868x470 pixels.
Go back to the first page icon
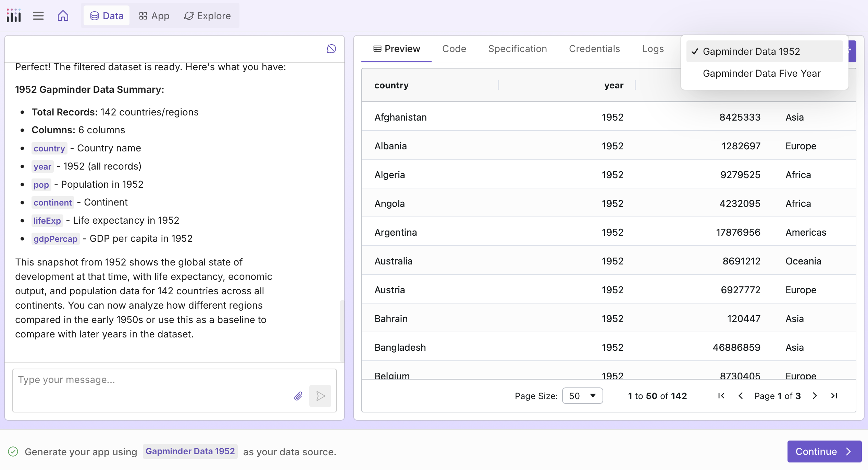coord(721,396)
